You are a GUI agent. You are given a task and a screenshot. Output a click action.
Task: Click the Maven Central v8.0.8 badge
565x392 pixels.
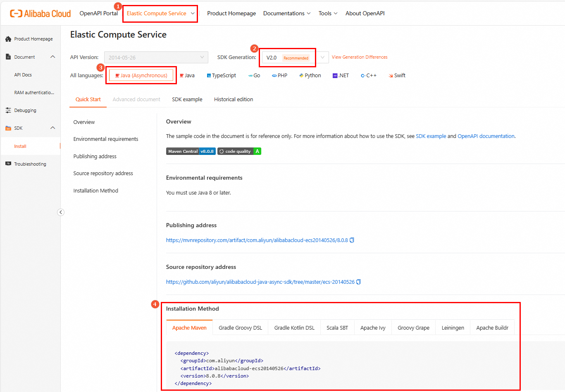coord(191,151)
